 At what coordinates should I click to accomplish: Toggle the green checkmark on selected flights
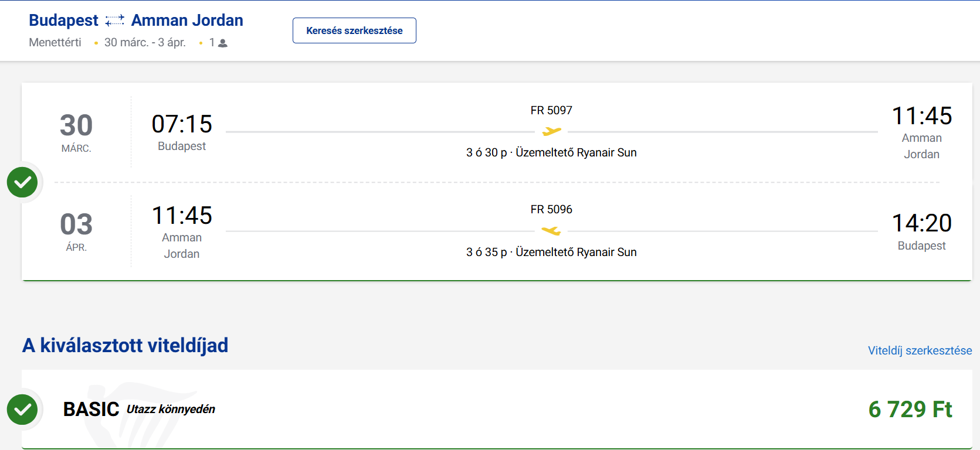click(x=22, y=182)
